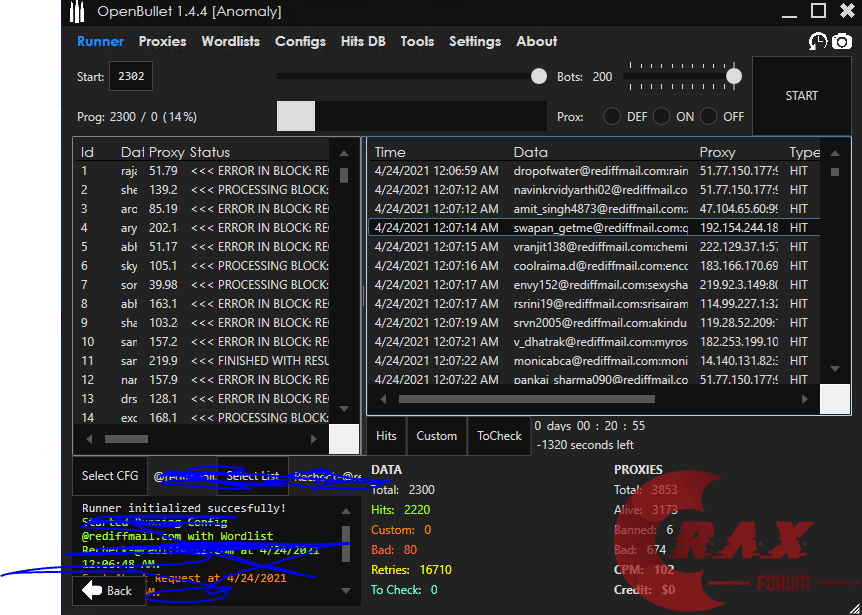Open the Wordlists tab
Image resolution: width=862 pixels, height=615 pixels.
[230, 41]
